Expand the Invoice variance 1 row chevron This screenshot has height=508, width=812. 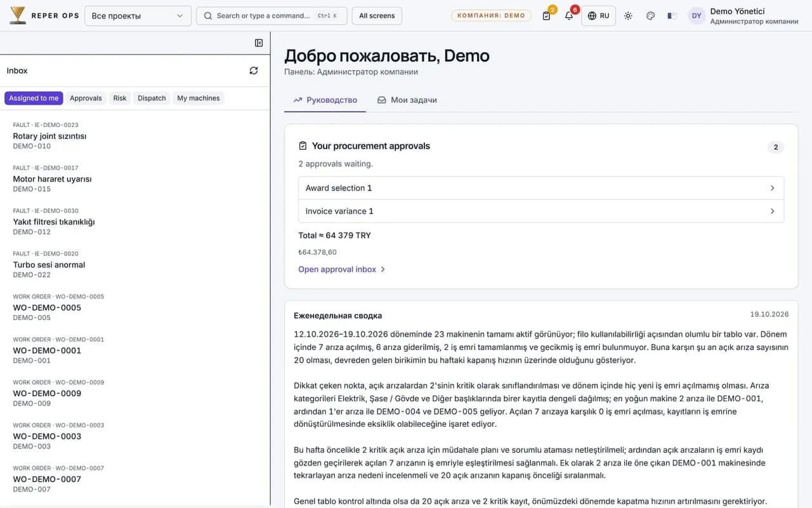pyautogui.click(x=772, y=211)
